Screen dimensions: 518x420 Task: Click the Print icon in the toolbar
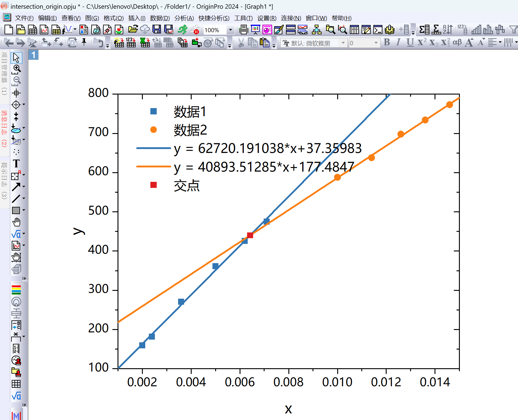click(243, 30)
